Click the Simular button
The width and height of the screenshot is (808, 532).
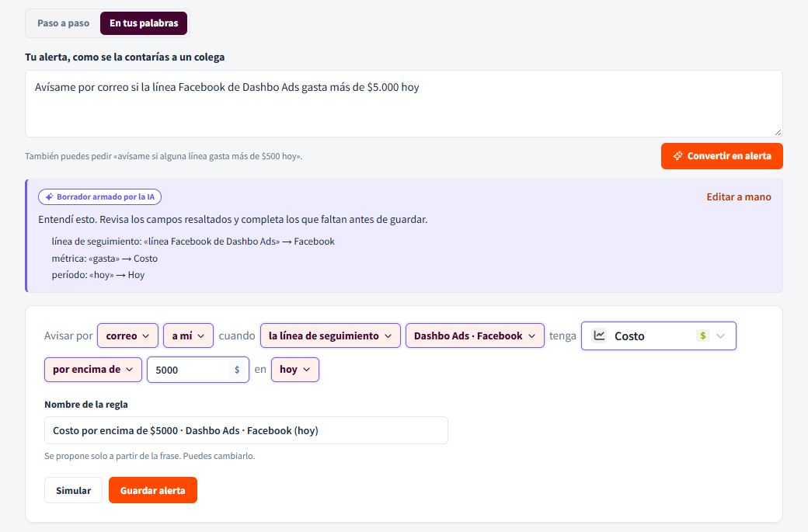point(73,490)
